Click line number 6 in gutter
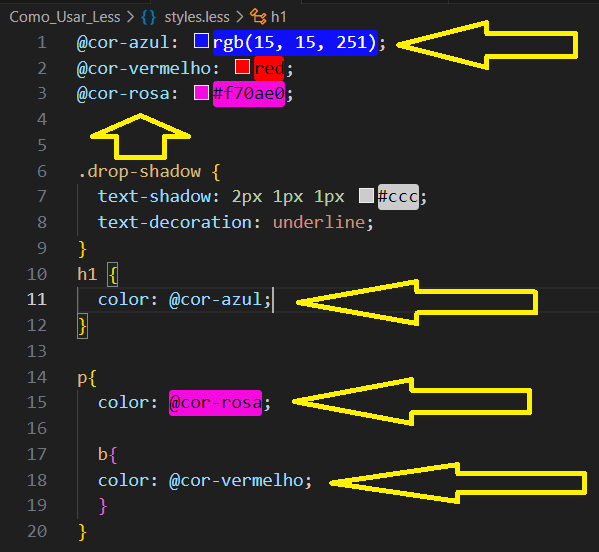Screen dimensions: 599x552 point(42,171)
